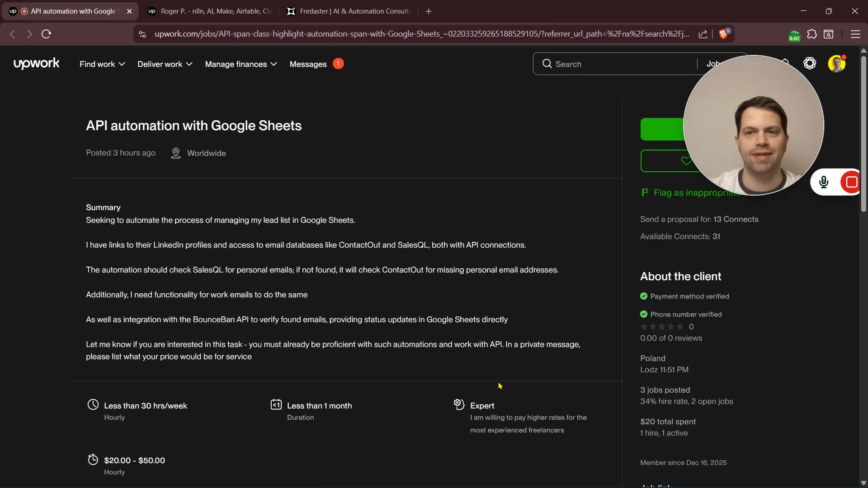868x488 pixels.
Task: Open the browser hamburger menu
Action: click(x=855, y=34)
